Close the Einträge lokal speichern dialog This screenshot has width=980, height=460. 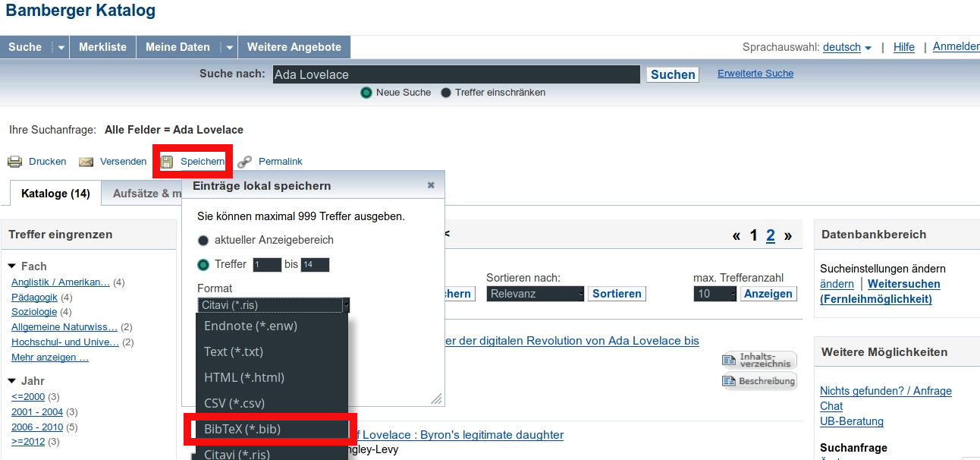coord(431,185)
